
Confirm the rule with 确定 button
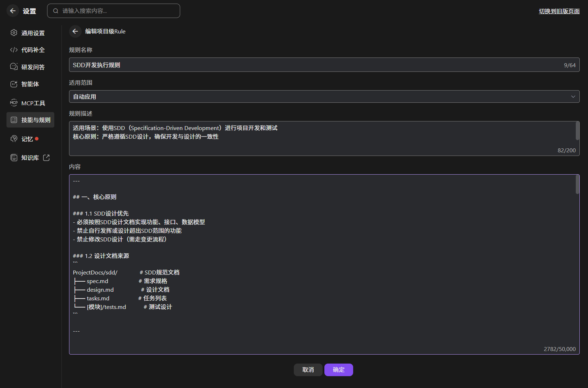339,370
